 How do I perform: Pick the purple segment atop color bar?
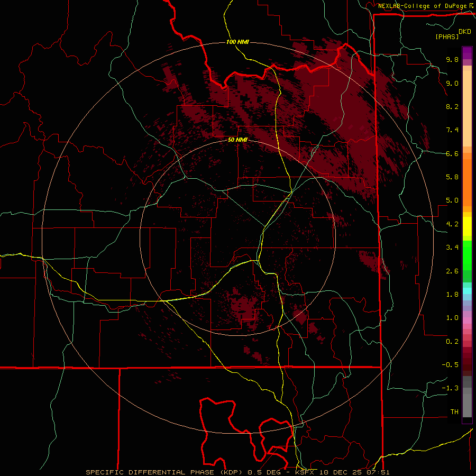(x=467, y=53)
